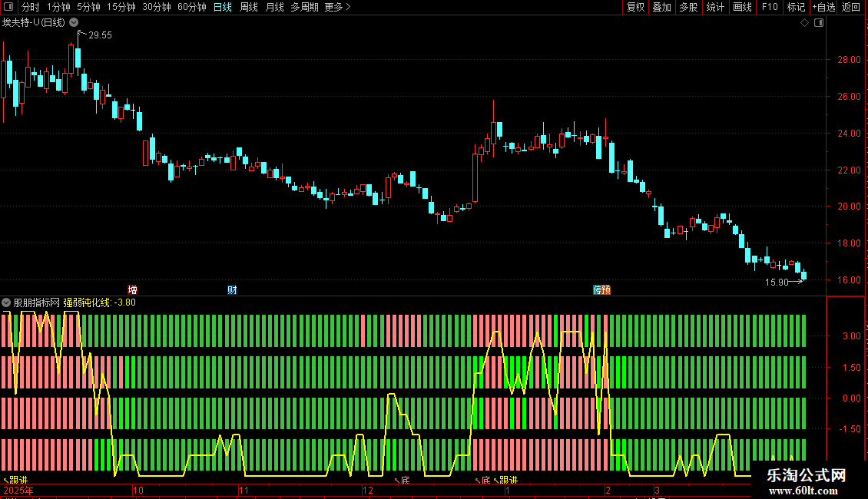Click the 2025年 date axis label

pos(18,490)
